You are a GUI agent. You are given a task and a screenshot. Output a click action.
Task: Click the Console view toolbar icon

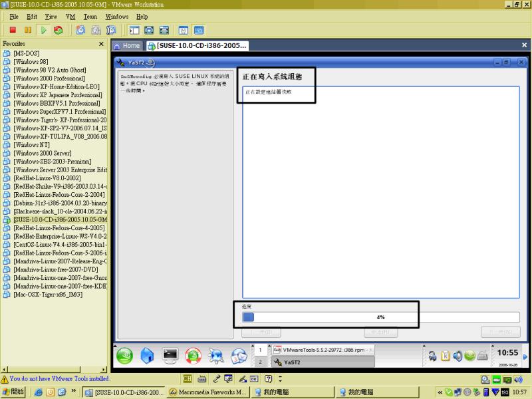(x=199, y=30)
